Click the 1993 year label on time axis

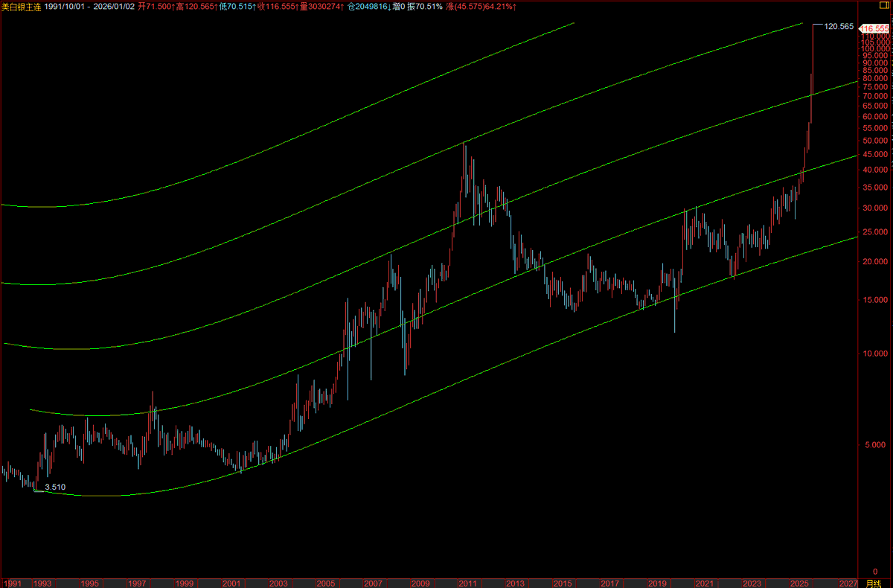pyautogui.click(x=43, y=584)
